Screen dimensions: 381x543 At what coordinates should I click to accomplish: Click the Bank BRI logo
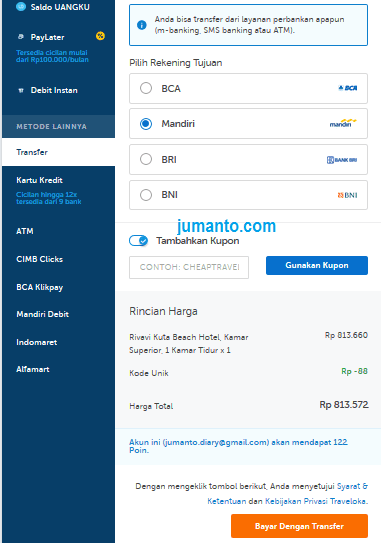342,160
